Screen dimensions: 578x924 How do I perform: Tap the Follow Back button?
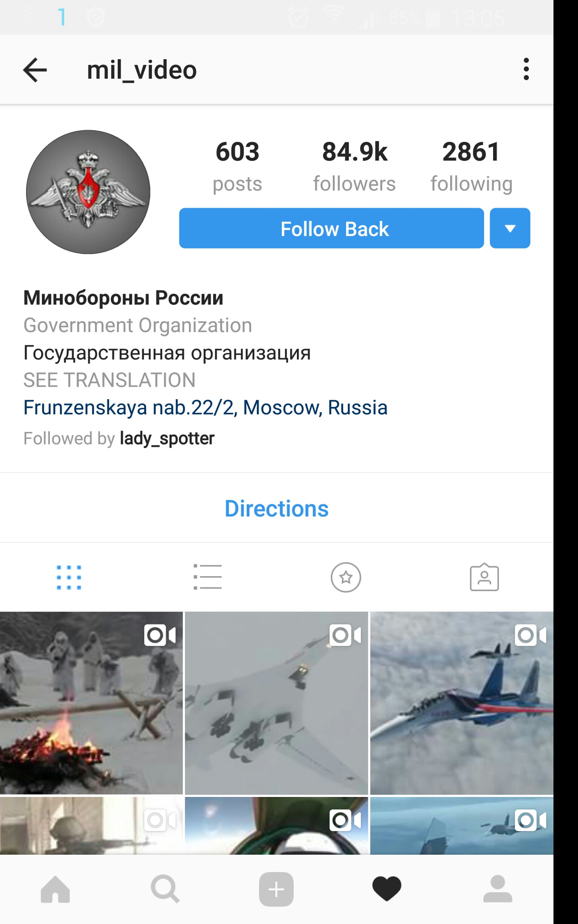(331, 228)
